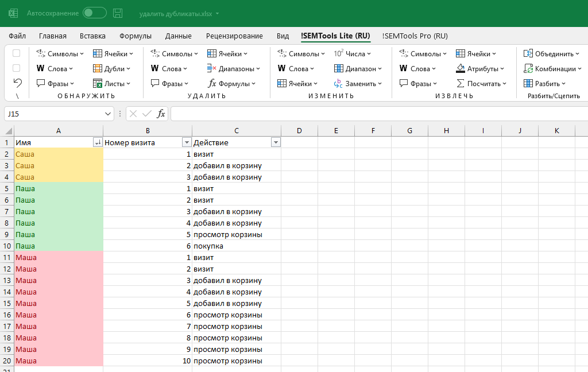Screen dimensions: 588x372
Task: Select row 10 header
Action: coord(7,246)
